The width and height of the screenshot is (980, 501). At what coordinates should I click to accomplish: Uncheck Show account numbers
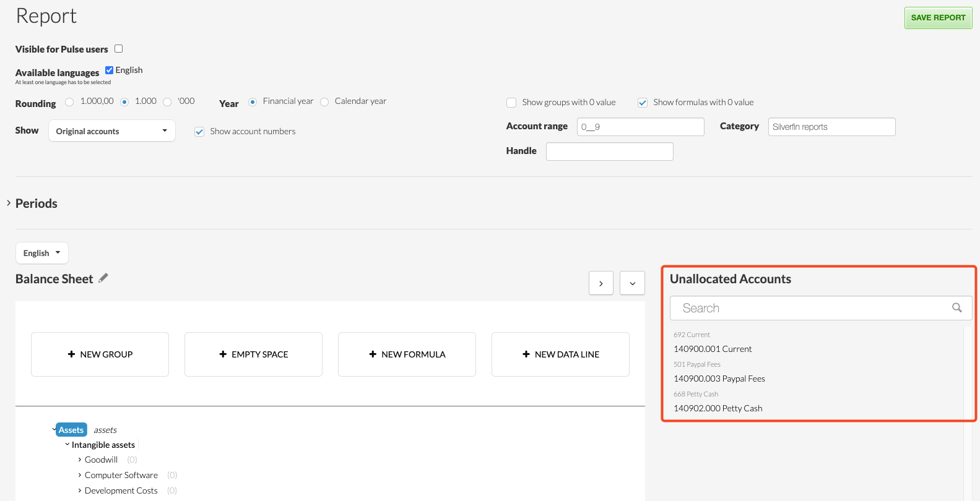pos(199,132)
